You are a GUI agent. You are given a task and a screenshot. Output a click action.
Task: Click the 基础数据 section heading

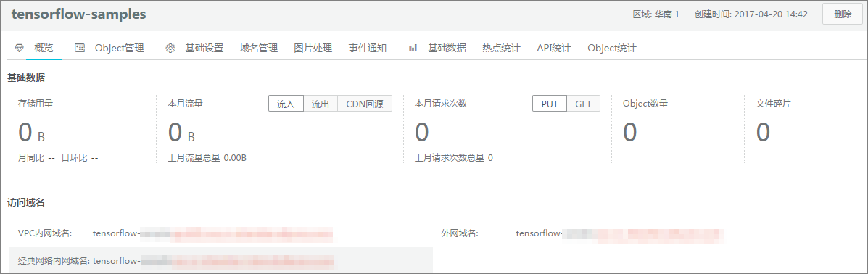pyautogui.click(x=26, y=78)
